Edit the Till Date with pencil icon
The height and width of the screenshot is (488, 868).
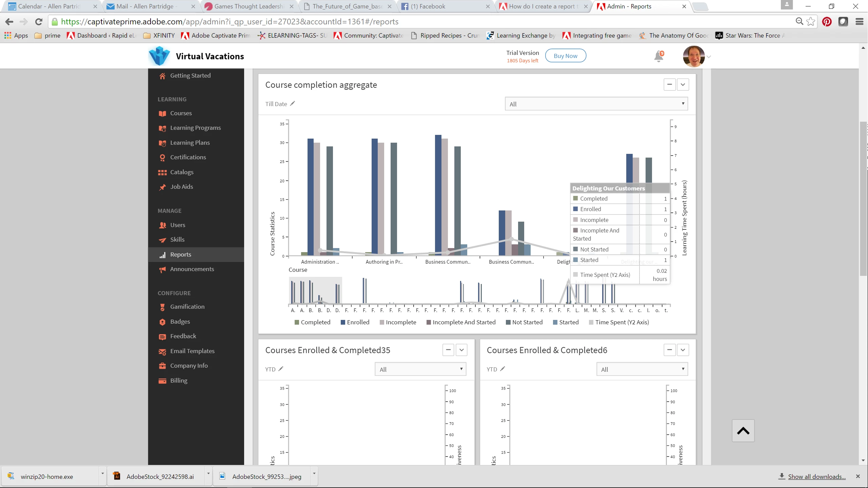tap(293, 104)
